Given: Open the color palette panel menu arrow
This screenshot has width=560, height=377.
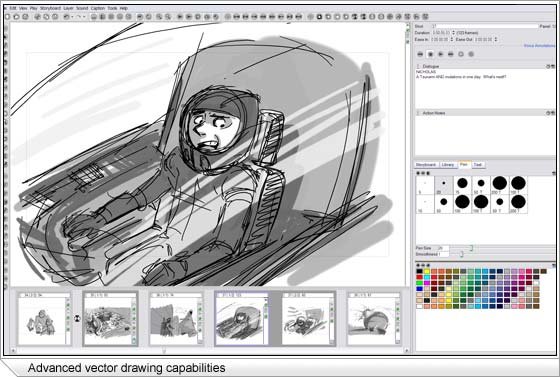Looking at the screenshot, I should pos(554,266).
